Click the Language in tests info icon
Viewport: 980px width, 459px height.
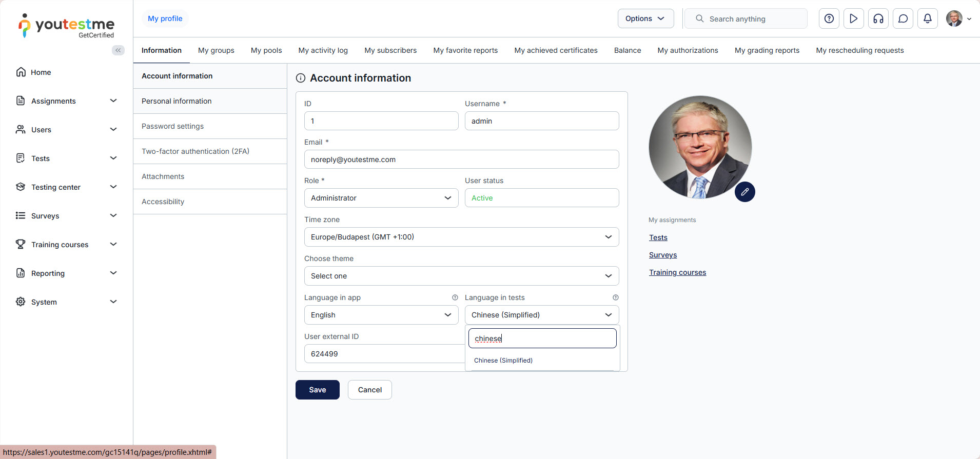click(x=615, y=297)
